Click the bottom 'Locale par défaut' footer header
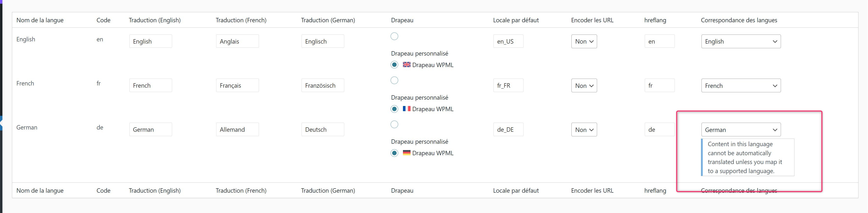The image size is (868, 213). (516, 190)
